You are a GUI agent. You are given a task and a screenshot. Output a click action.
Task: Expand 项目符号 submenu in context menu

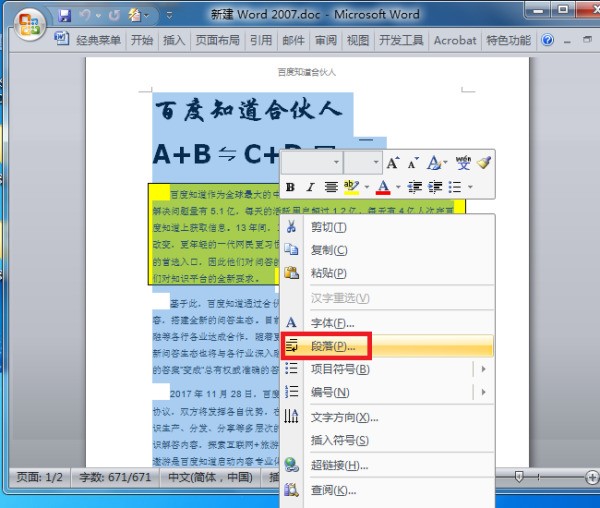pyautogui.click(x=485, y=369)
